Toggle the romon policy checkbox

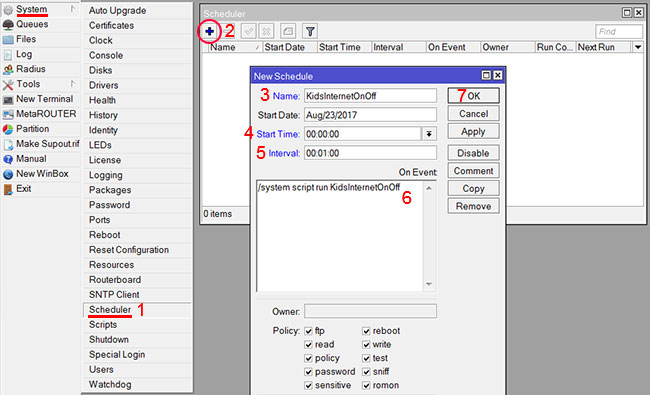366,385
